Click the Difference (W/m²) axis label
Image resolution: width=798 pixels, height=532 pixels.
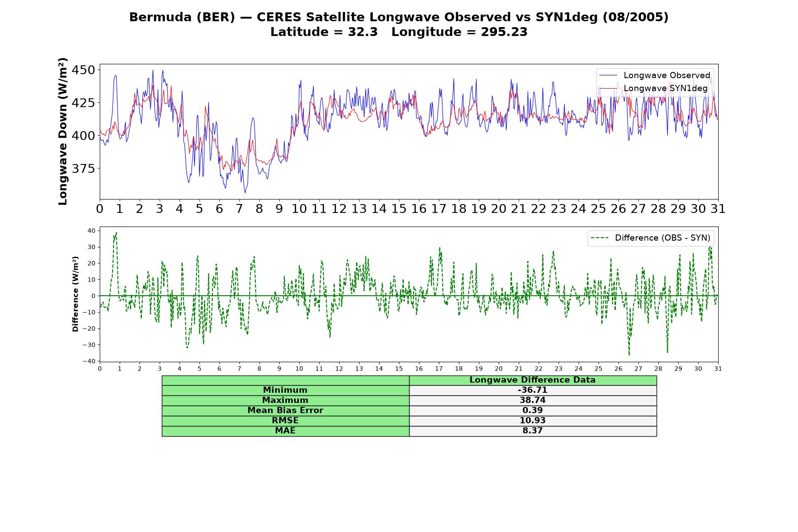(75, 294)
